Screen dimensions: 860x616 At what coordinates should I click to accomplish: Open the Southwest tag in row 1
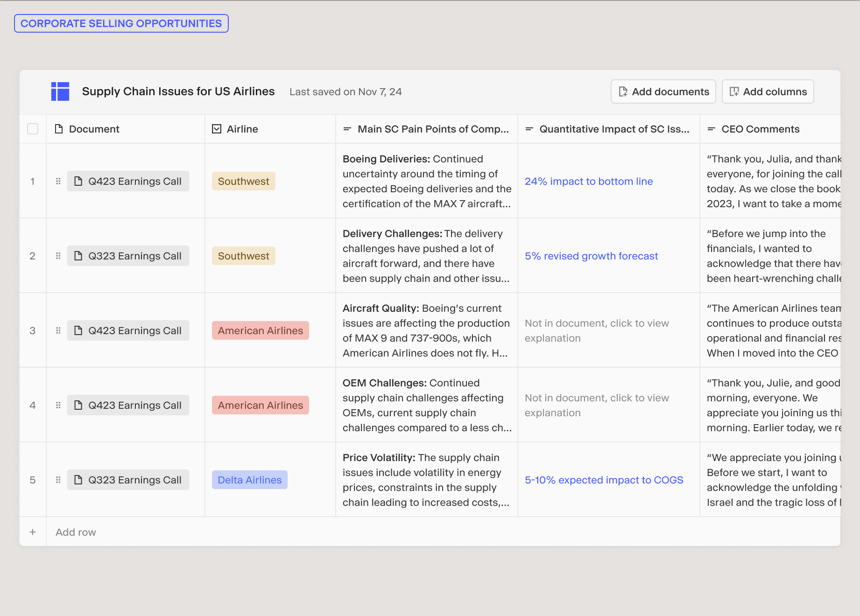(x=243, y=181)
